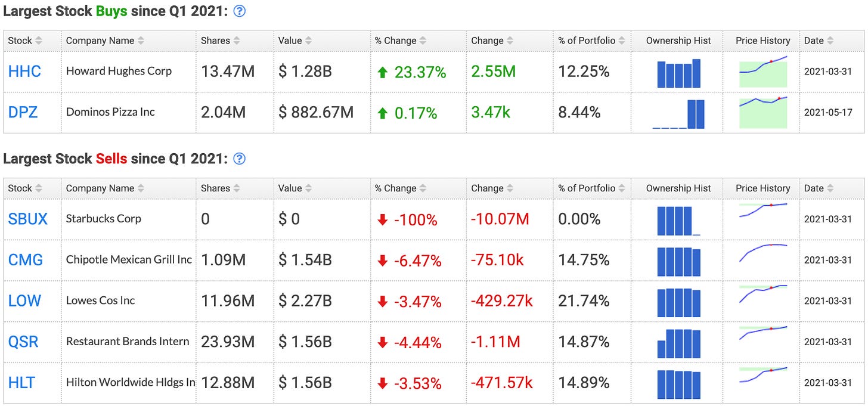This screenshot has width=868, height=406.
Task: View QSR ownership history bar chart
Action: [x=678, y=343]
